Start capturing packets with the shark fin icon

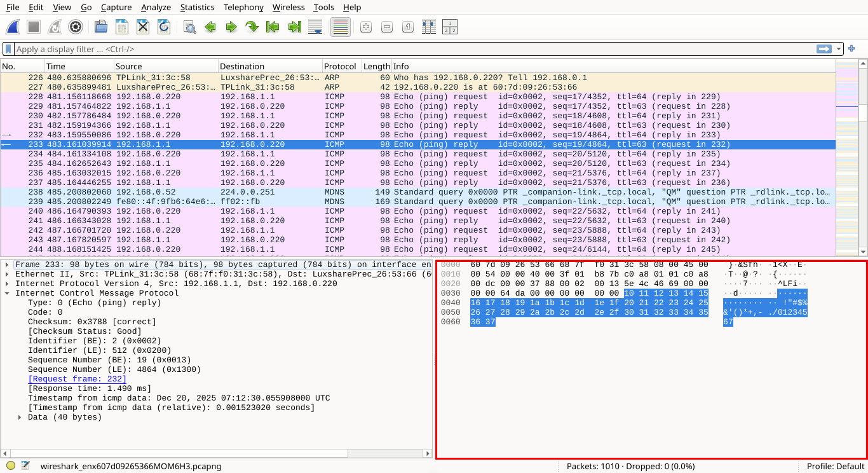pyautogui.click(x=13, y=27)
